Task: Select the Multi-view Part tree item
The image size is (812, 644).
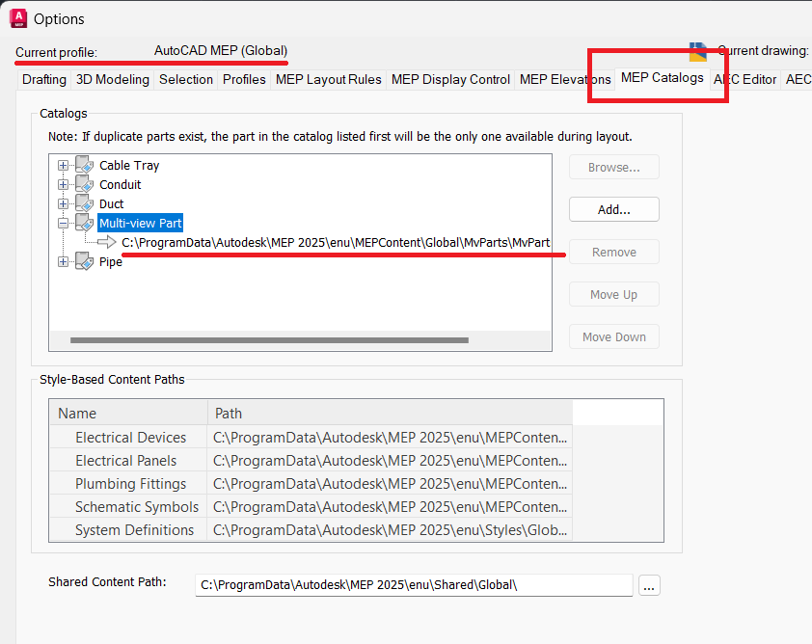Action: coord(141,223)
